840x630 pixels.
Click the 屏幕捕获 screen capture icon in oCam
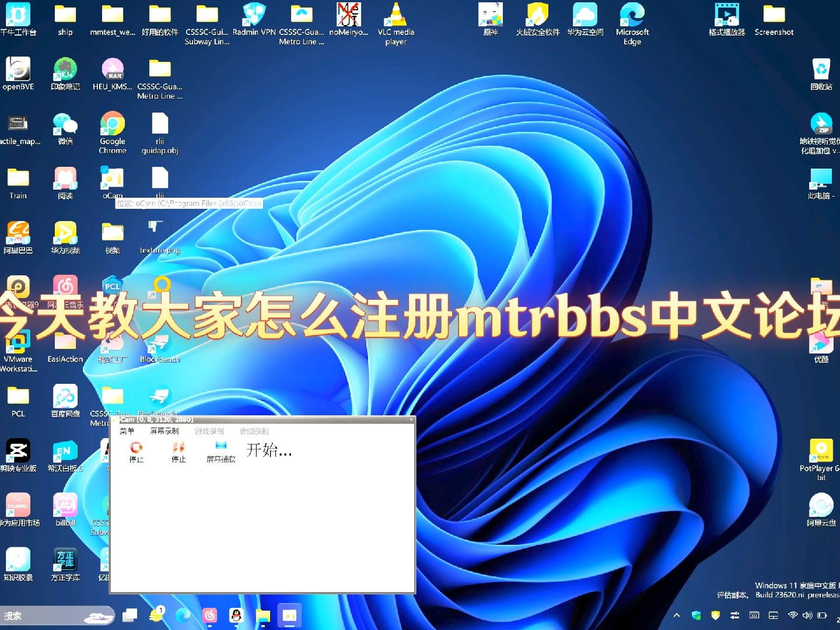point(221,446)
